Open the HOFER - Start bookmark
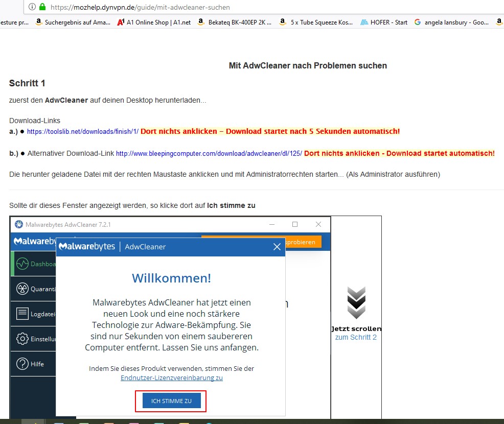 (384, 22)
